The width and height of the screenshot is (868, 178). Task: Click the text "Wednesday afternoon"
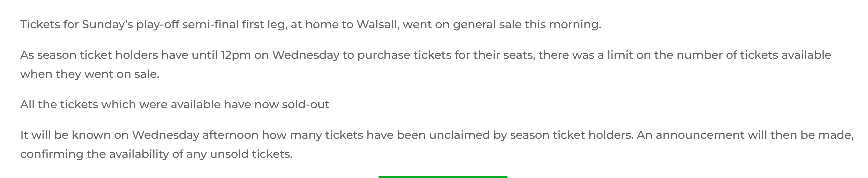[x=195, y=135]
